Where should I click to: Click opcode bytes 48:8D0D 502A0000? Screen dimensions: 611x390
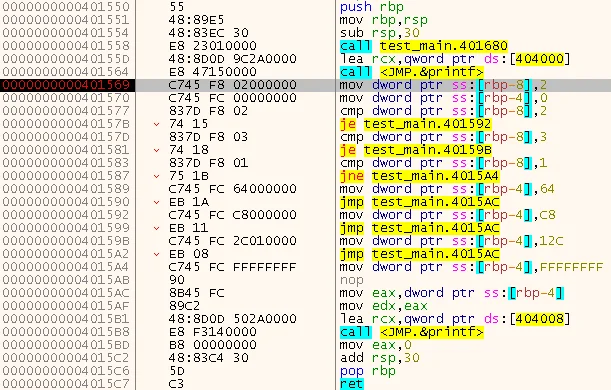(233, 319)
